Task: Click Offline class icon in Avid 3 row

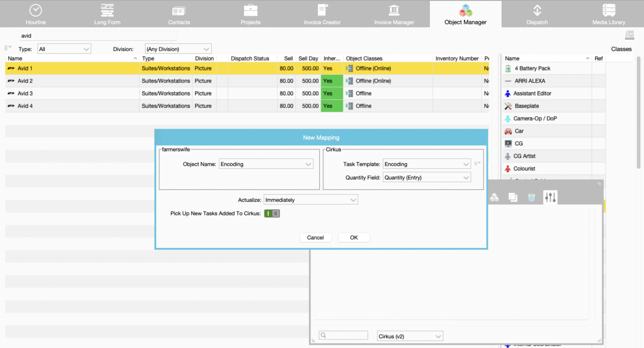Action: tap(349, 93)
